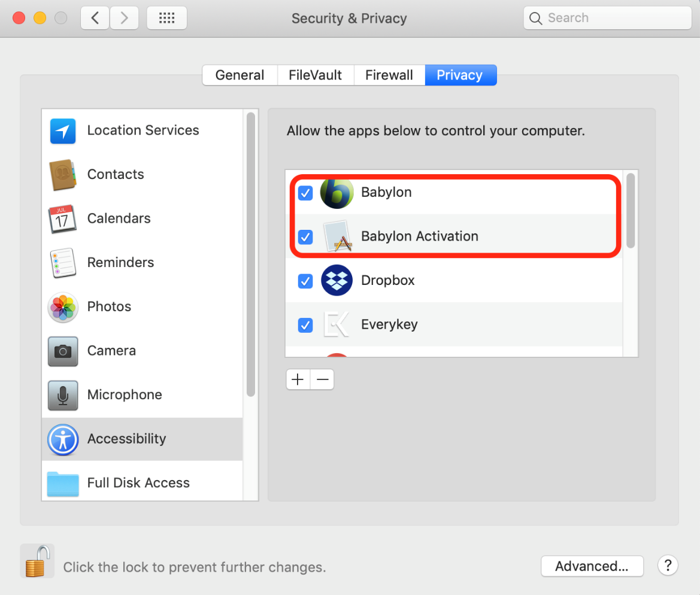Click the Camera icon in sidebar
Screen dimensions: 700x595
[x=62, y=351]
